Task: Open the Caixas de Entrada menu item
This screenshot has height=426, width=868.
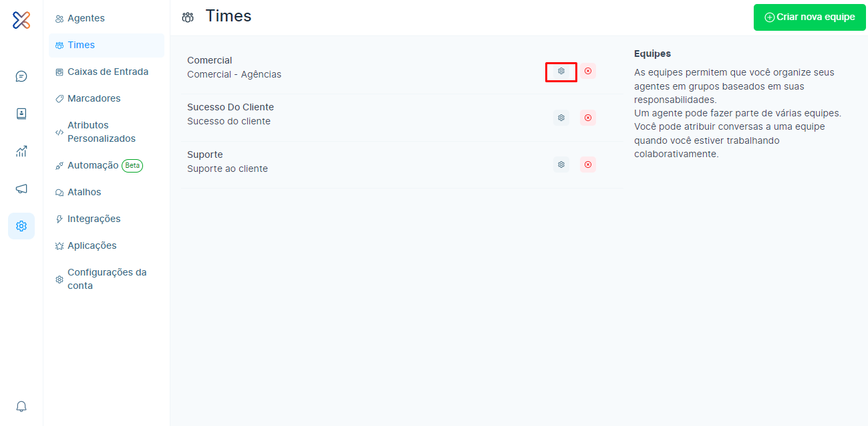Action: 108,72
